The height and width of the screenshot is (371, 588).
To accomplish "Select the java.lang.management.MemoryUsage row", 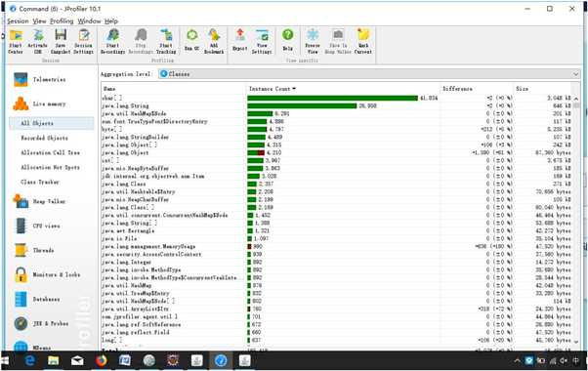I will pyautogui.click(x=337, y=247).
